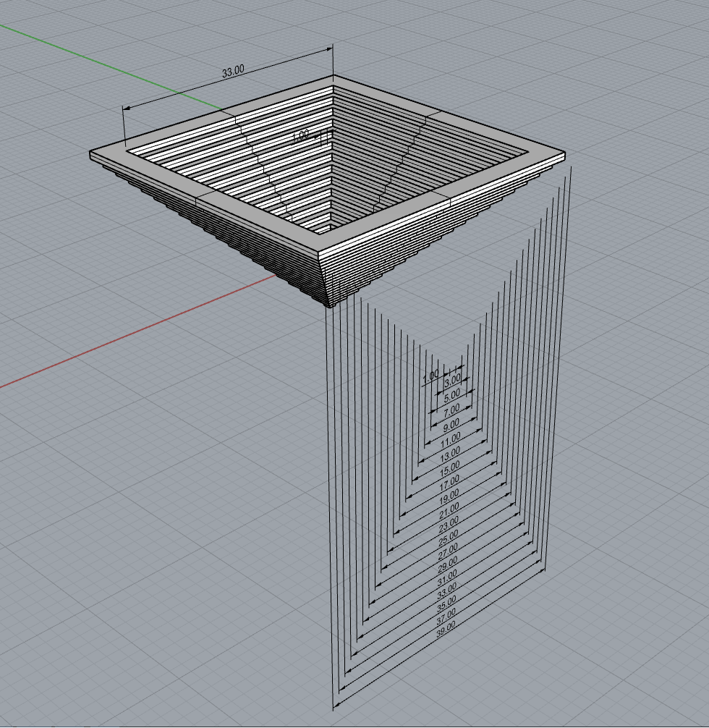
Task: Click the 1.00 dimension inside the stepped model
Action: [300, 135]
